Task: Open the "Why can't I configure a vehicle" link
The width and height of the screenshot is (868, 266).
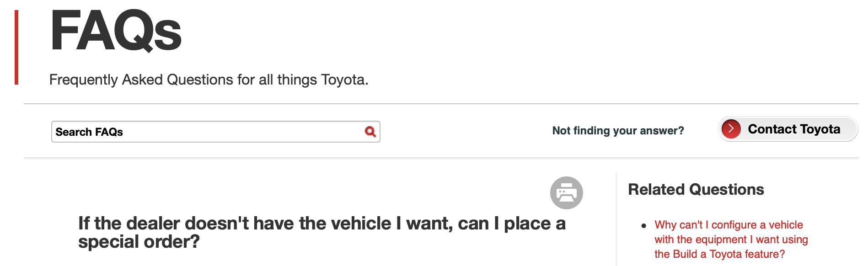Action: tap(729, 225)
